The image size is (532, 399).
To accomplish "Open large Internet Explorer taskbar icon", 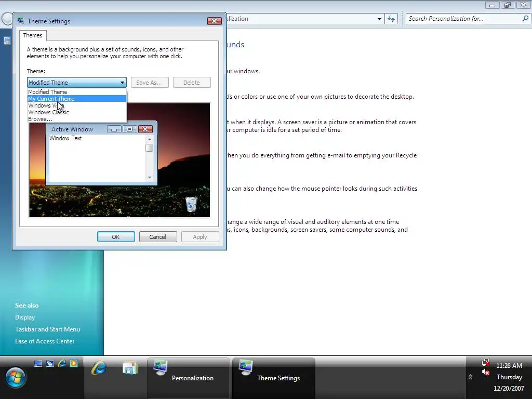I will tap(99, 368).
